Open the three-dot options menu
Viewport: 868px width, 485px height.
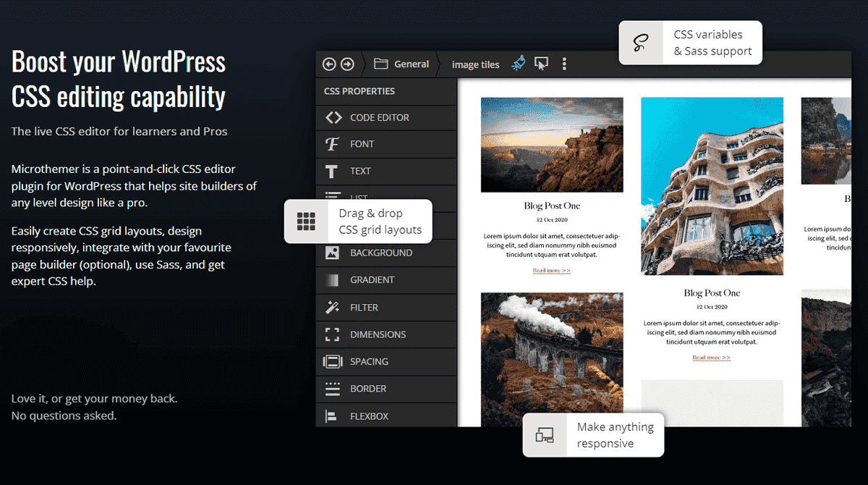(x=564, y=64)
